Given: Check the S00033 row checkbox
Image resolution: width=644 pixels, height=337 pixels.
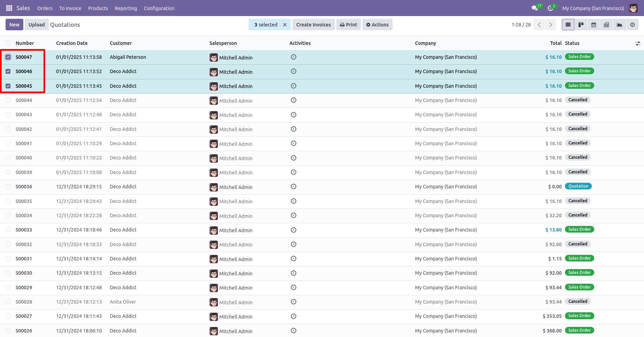Looking at the screenshot, I should (x=8, y=230).
